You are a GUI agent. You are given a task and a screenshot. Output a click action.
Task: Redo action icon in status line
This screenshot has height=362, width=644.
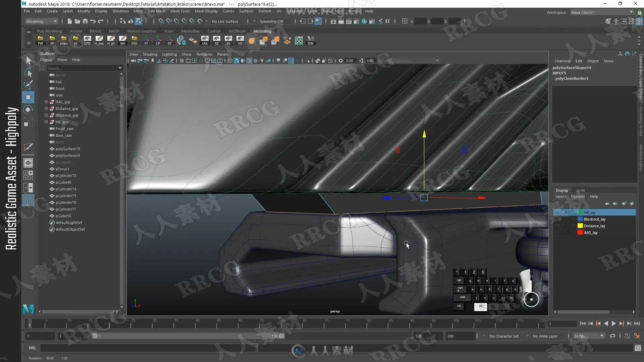101,21
